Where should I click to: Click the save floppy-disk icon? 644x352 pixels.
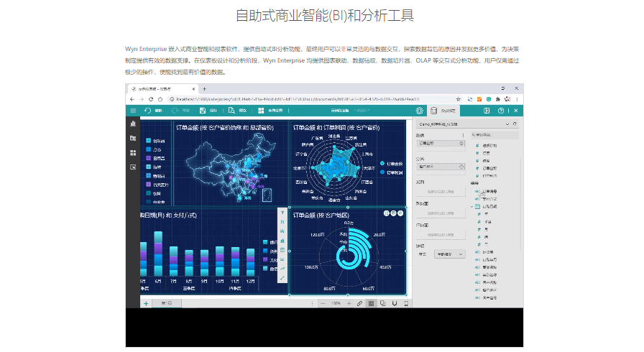point(203,111)
